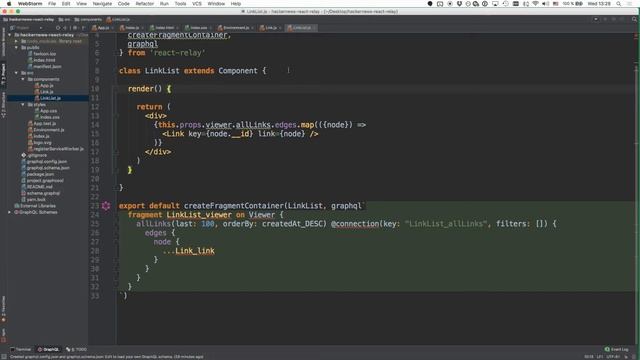Open the File menu
The image size is (640, 360).
[x=52, y=4]
